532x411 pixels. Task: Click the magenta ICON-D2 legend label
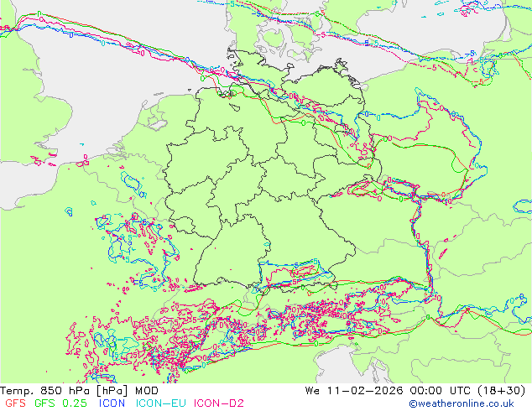[x=219, y=403]
